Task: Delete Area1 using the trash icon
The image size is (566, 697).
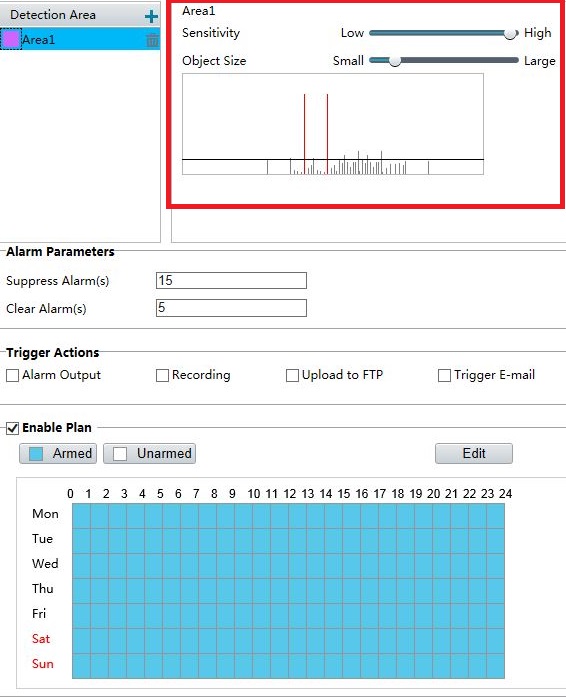Action: 152,40
